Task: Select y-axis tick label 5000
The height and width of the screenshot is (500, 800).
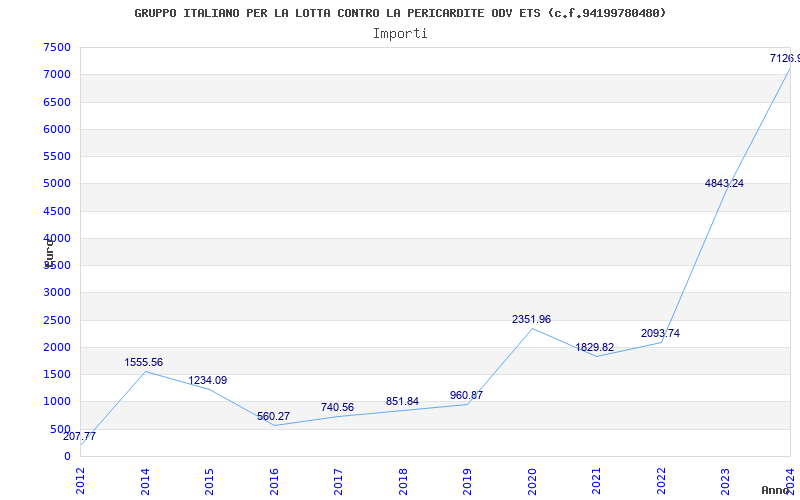Action: (57, 184)
